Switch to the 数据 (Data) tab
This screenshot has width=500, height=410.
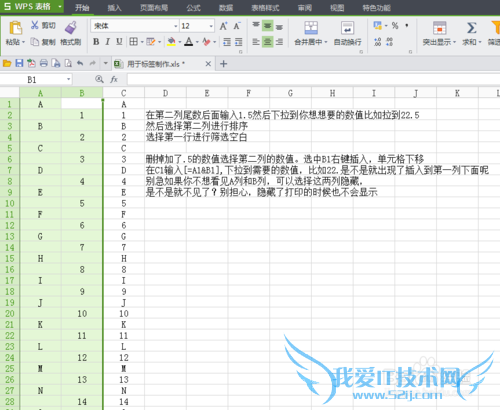(226, 8)
